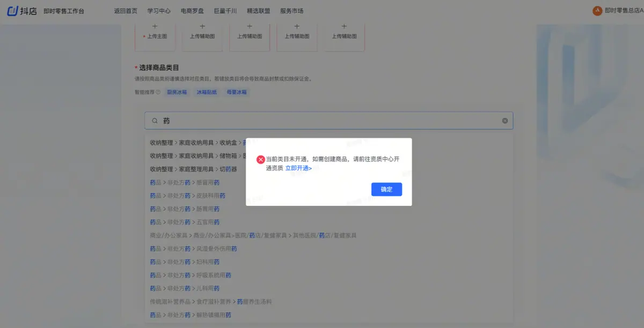
Task: Click the 确定 button in the dialog
Action: coord(386,189)
